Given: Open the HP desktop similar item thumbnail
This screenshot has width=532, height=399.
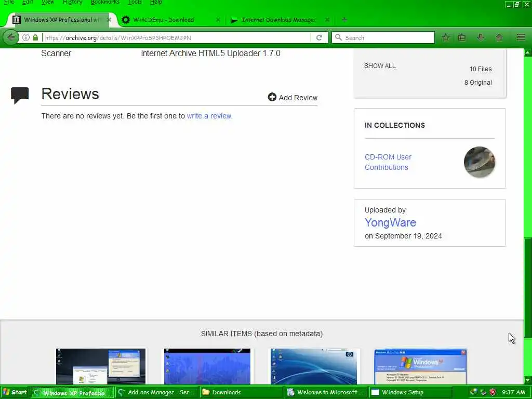Looking at the screenshot, I should point(314,366).
